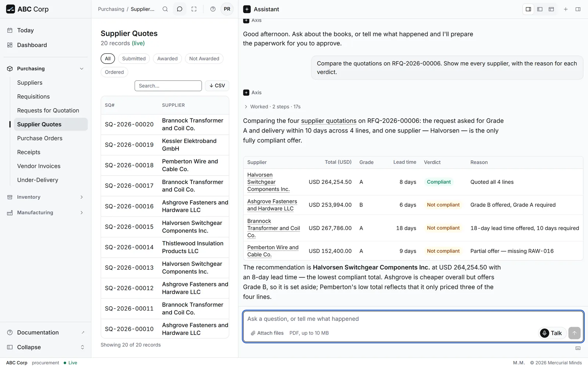The height and width of the screenshot is (368, 588).
Task: Open Halvorsen Switchgear Components Inc. link in table
Action: click(x=268, y=182)
